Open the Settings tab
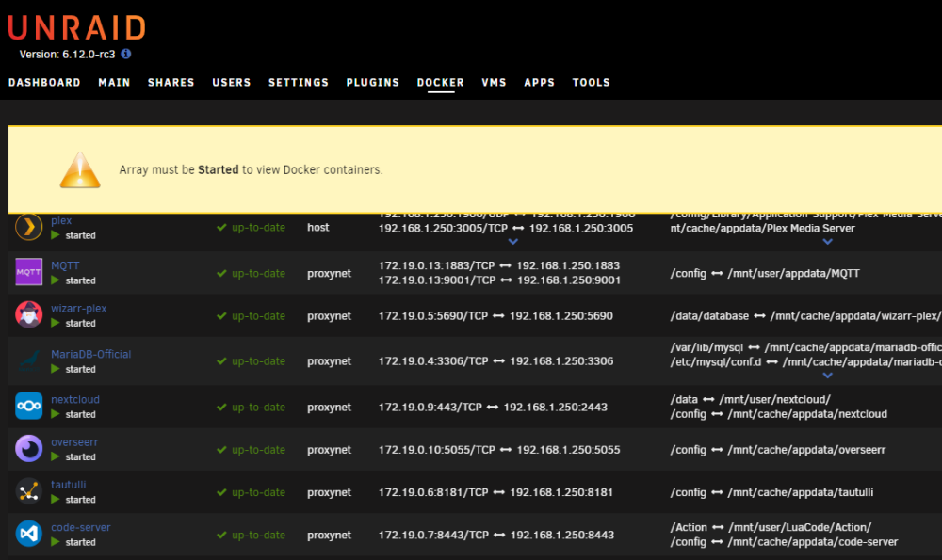This screenshot has height=560, width=942. point(299,82)
